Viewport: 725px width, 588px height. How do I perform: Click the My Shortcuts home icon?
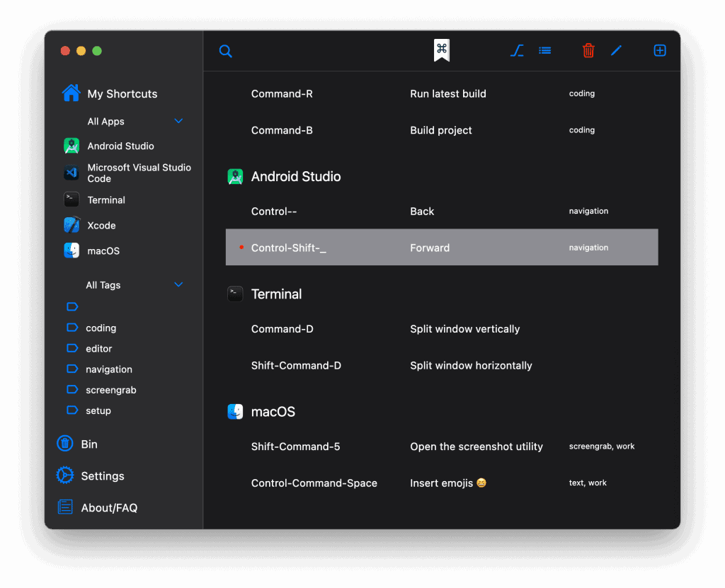[72, 93]
